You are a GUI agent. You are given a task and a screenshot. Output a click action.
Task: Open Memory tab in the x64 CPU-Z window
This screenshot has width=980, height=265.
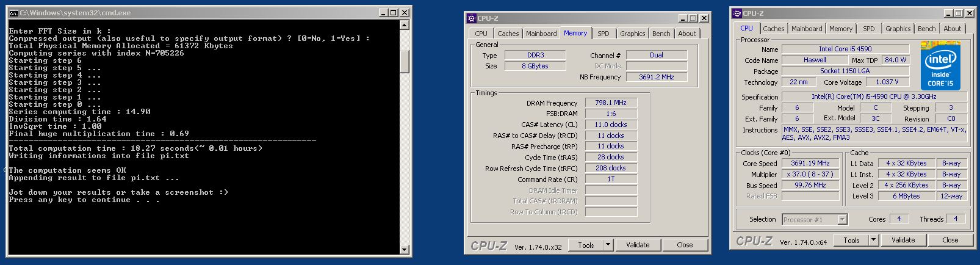pyautogui.click(x=841, y=29)
